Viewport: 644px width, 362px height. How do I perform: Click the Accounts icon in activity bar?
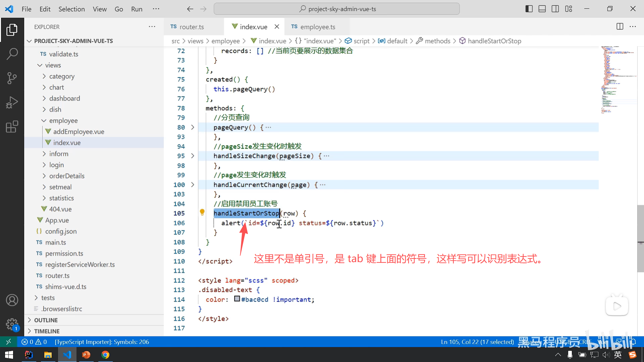pos(12,300)
